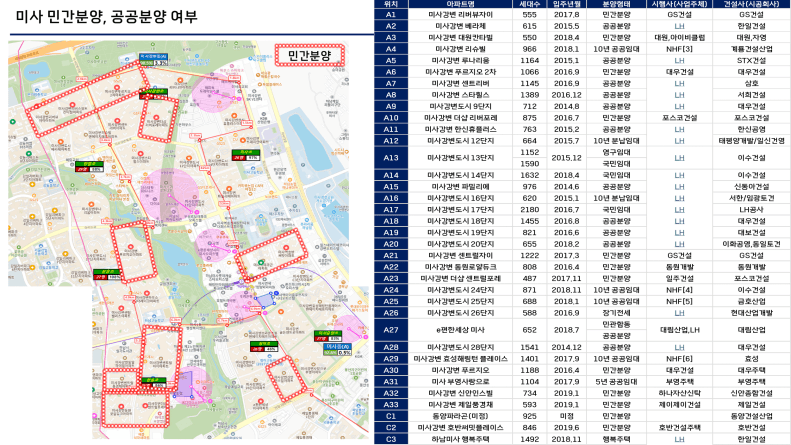Click apartment name '미사강변 동원로얄듀크'
Viewport: 791px width, 445px height.
[x=460, y=267]
